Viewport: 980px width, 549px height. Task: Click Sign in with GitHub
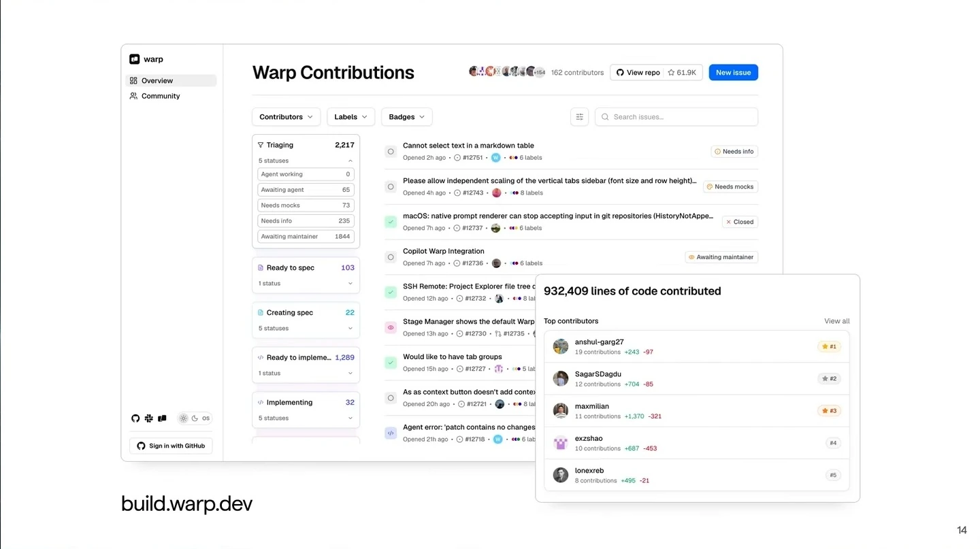tap(171, 446)
